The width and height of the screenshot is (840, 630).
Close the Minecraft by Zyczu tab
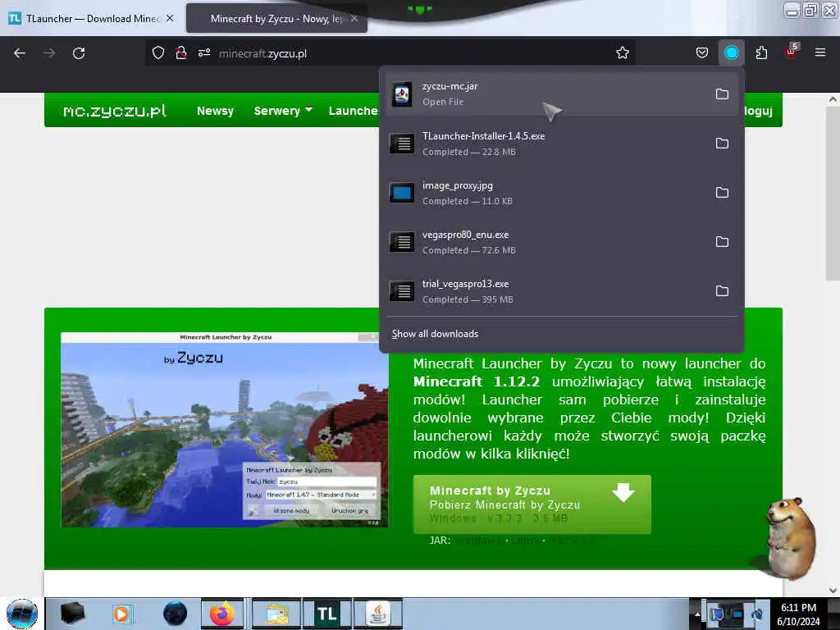pyautogui.click(x=354, y=18)
